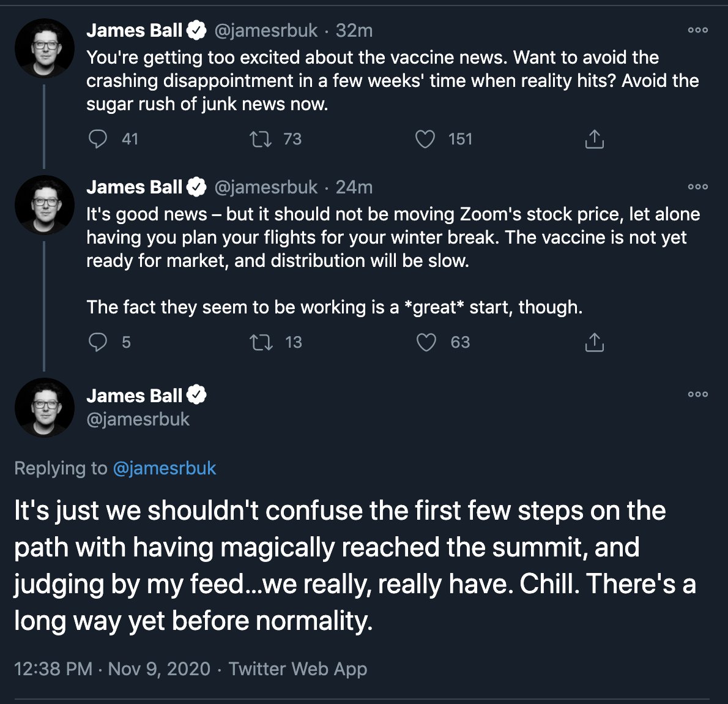Open the @jamesrbuk link after Replying to
The width and height of the screenshot is (728, 704).
tap(165, 468)
